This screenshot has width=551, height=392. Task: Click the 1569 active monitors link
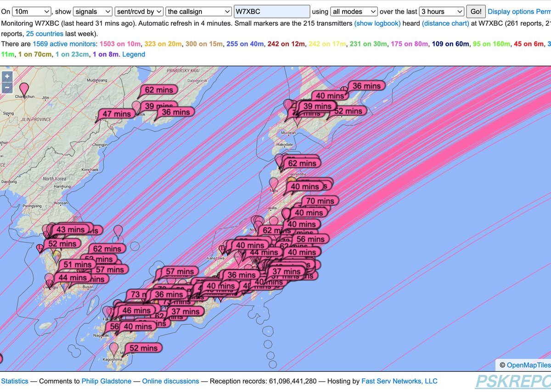(65, 44)
